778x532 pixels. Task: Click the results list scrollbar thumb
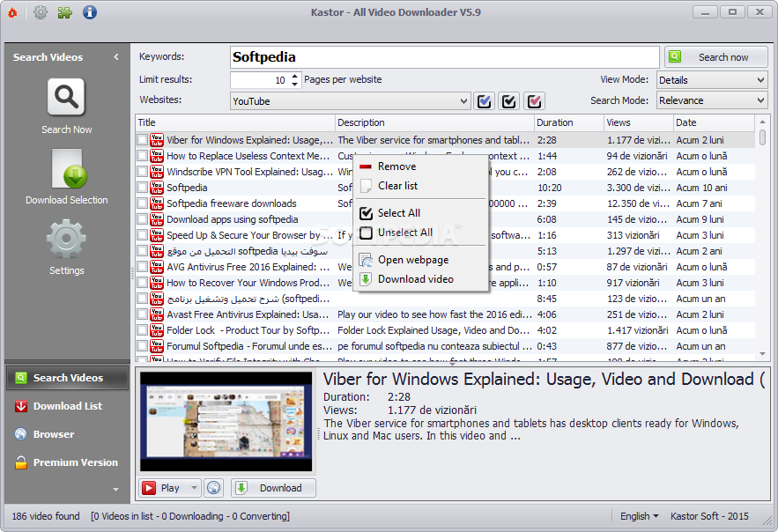click(762, 137)
